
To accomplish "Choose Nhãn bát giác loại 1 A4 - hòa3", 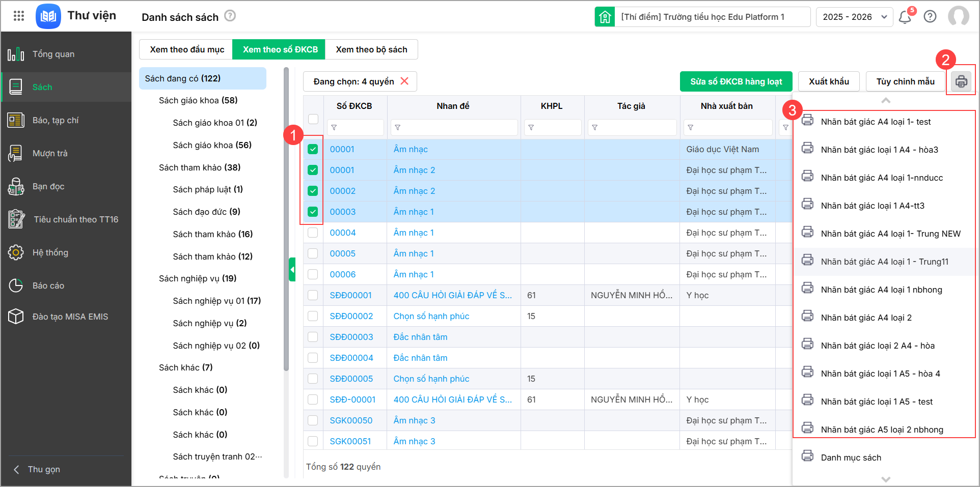I will (x=884, y=150).
